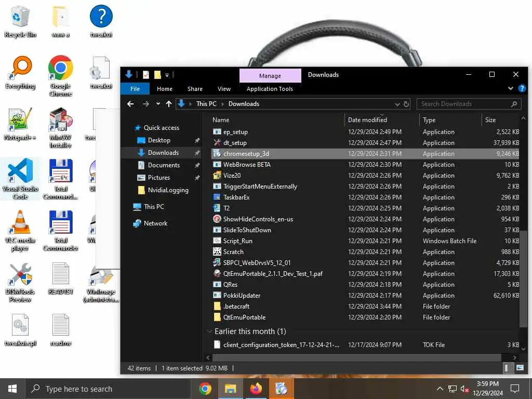Open the File menu tab
The height and width of the screenshot is (399, 532).
(135, 89)
